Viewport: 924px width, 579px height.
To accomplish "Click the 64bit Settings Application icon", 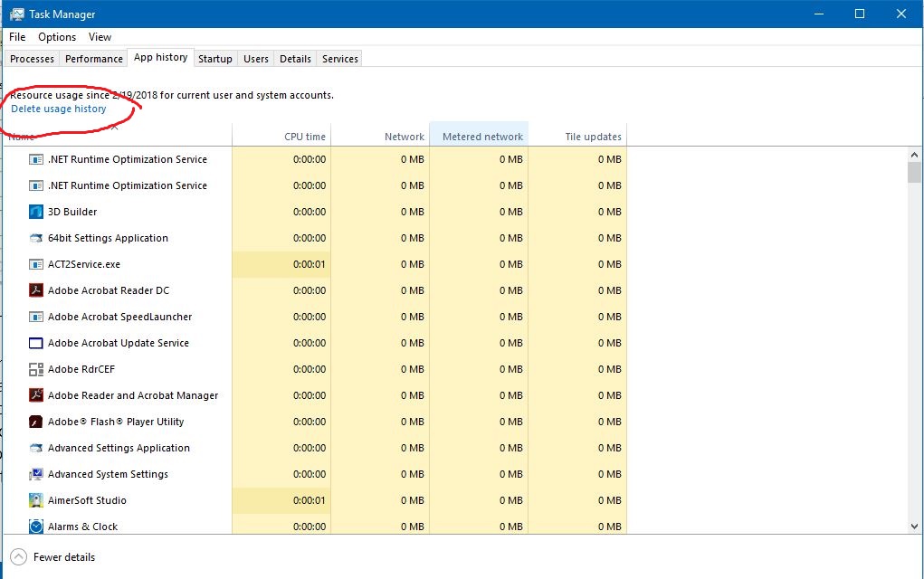I will [36, 238].
